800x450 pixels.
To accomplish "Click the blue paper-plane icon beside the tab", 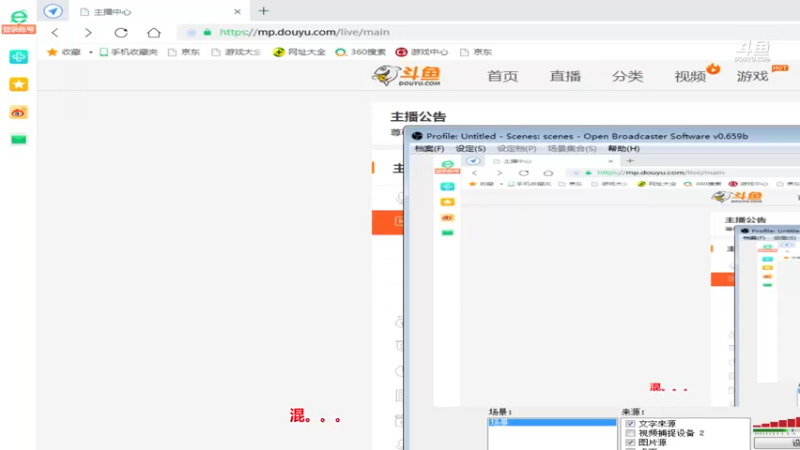I will click(53, 11).
